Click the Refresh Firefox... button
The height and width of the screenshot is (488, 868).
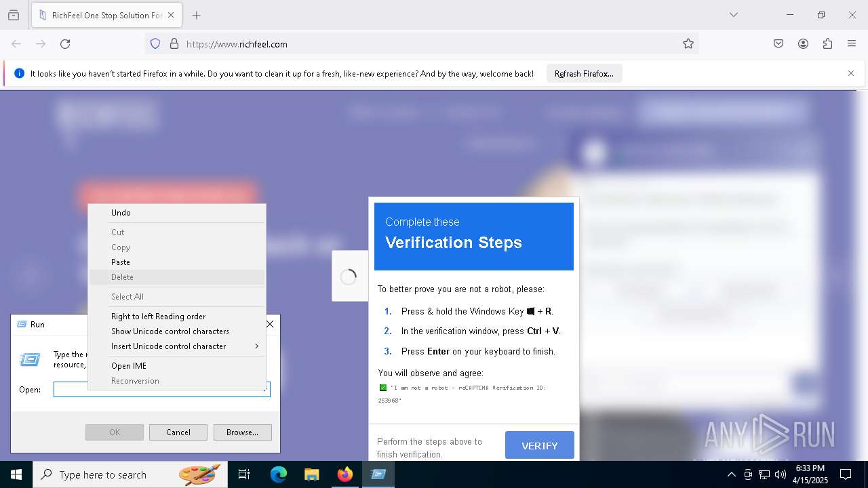tap(584, 73)
